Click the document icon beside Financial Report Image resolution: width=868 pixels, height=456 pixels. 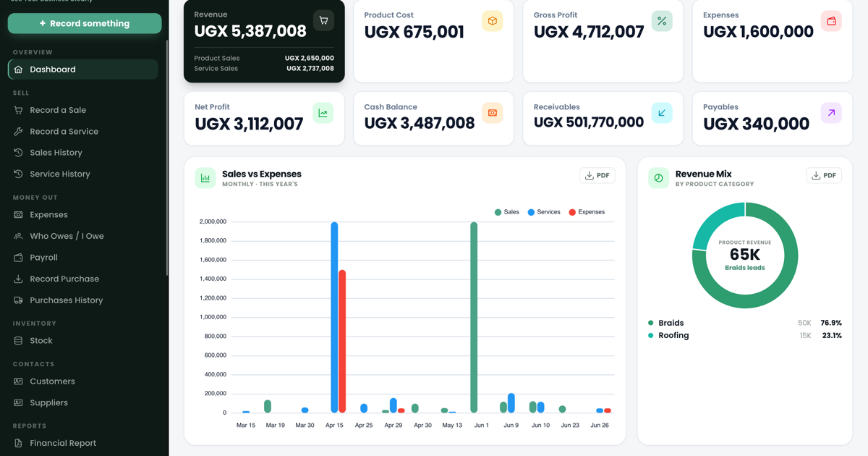19,443
